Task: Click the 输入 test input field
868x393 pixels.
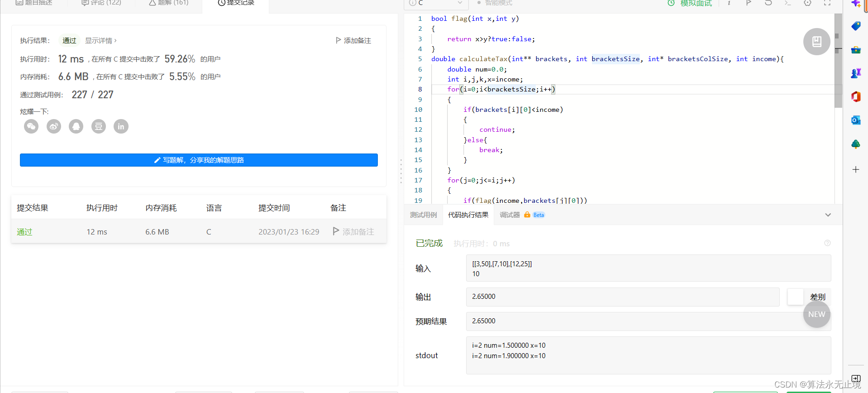Action: pos(649,268)
